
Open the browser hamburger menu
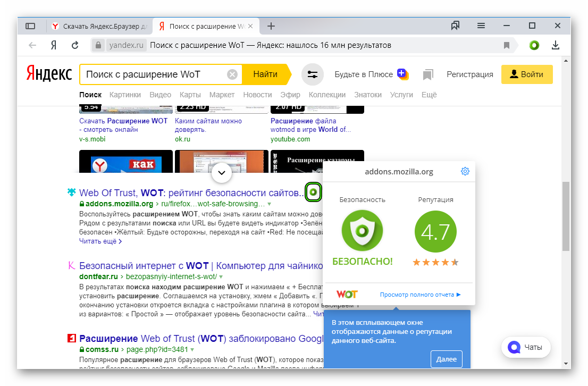coord(481,26)
